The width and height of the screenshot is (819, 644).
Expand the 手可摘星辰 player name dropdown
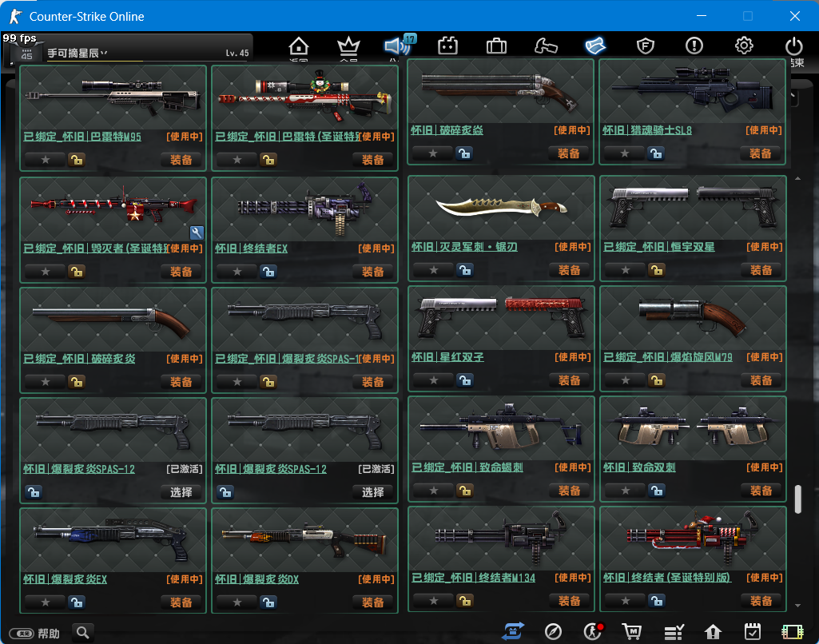pyautogui.click(x=104, y=53)
